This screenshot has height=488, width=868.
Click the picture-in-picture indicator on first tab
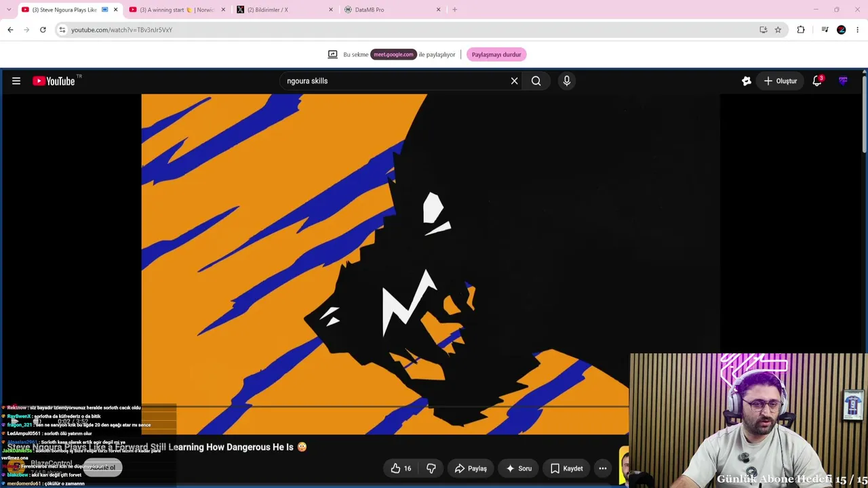click(x=104, y=9)
